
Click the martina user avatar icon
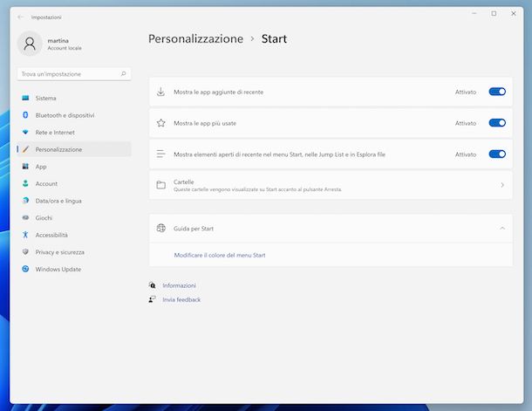(30, 44)
